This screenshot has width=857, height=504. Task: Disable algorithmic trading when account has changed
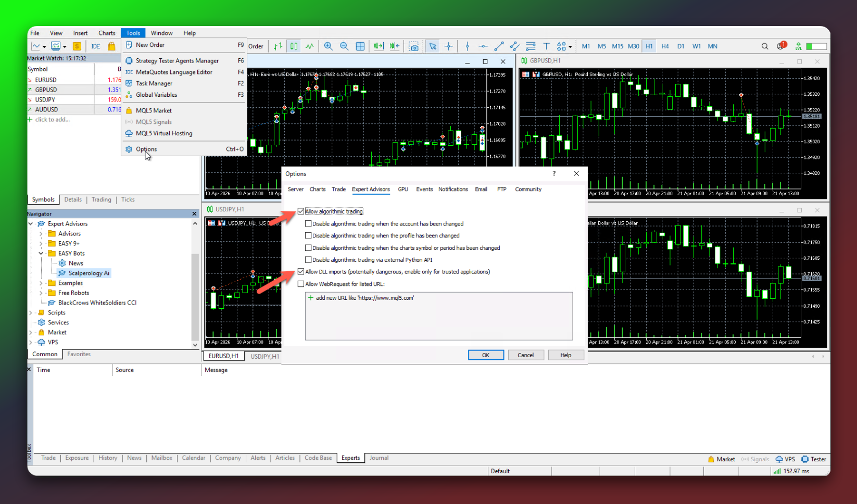click(308, 223)
